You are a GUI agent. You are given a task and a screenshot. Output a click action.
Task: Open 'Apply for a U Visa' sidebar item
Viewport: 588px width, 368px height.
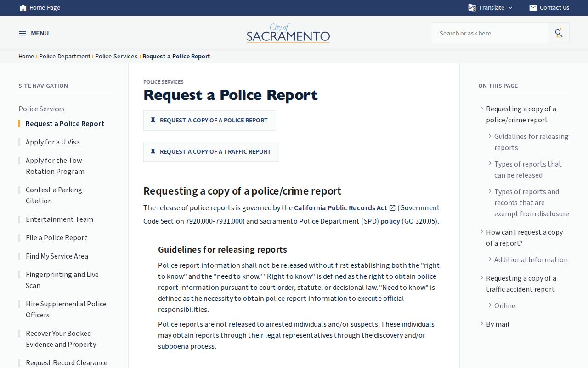[x=53, y=142]
